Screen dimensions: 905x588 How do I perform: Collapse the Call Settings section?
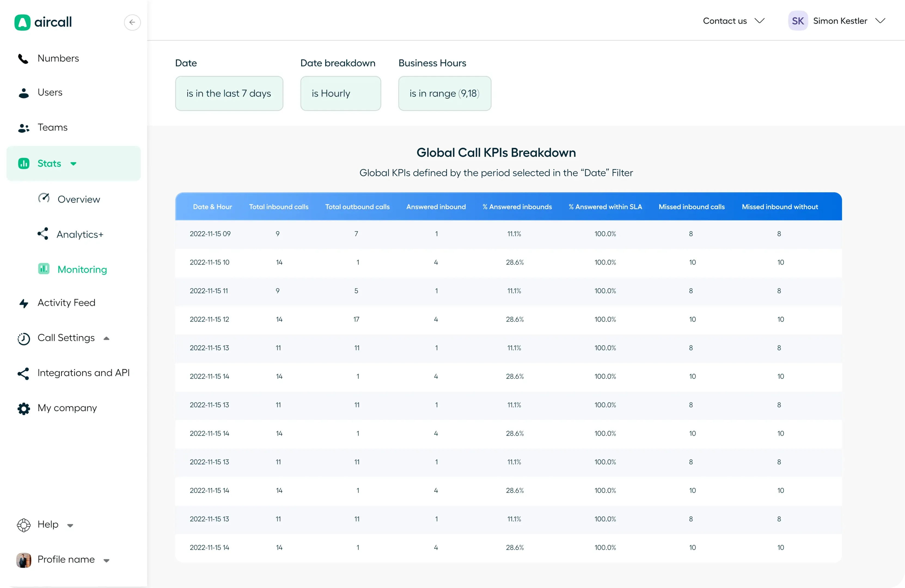(x=106, y=338)
